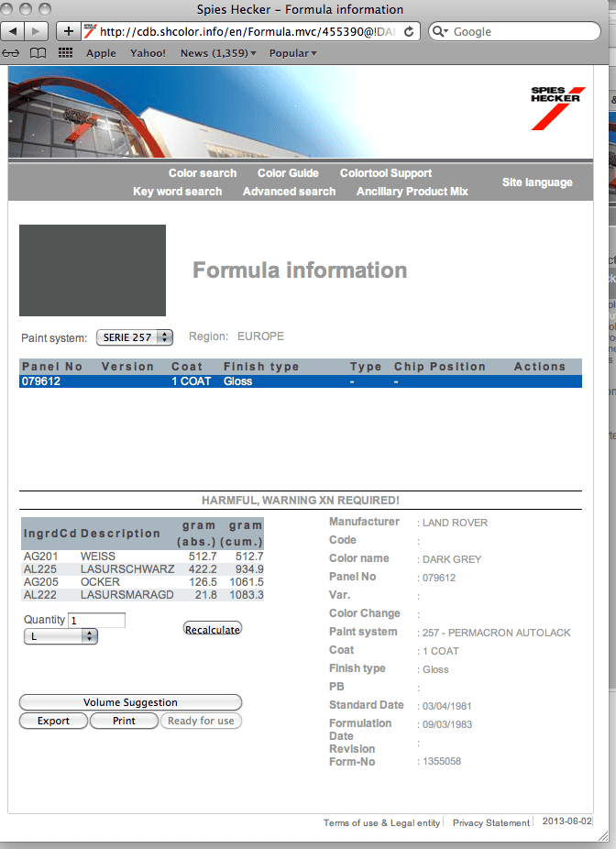Screen dimensions: 616x849
Task: Open the L unit dropdown
Action: pyautogui.click(x=60, y=636)
